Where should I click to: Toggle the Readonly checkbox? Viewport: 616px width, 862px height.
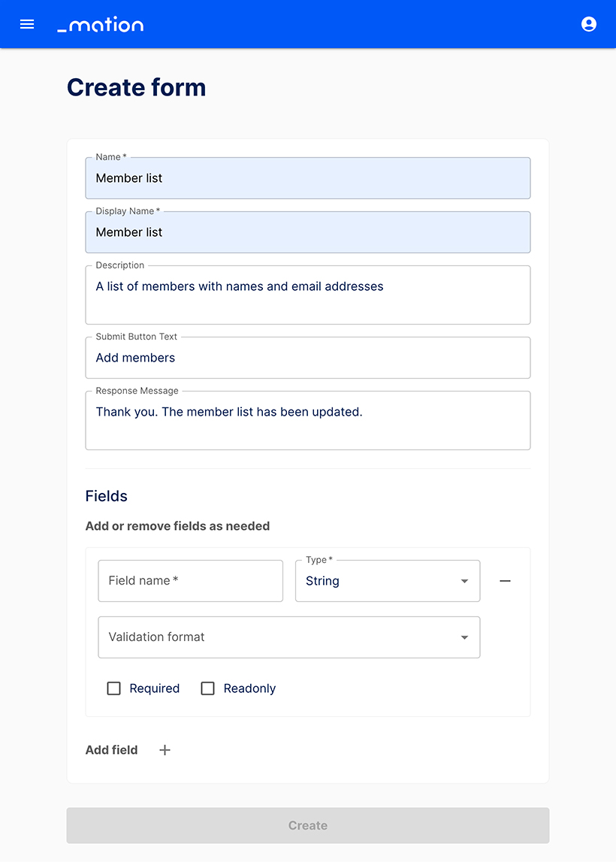pos(208,688)
